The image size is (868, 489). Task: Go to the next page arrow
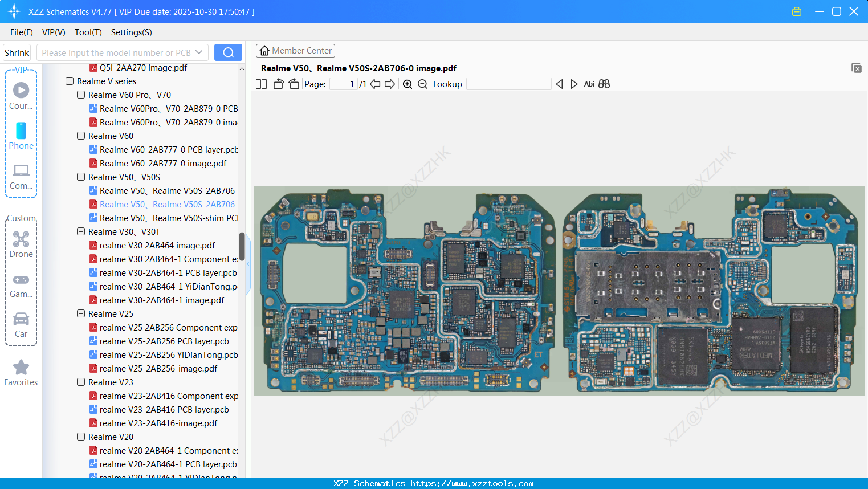390,84
